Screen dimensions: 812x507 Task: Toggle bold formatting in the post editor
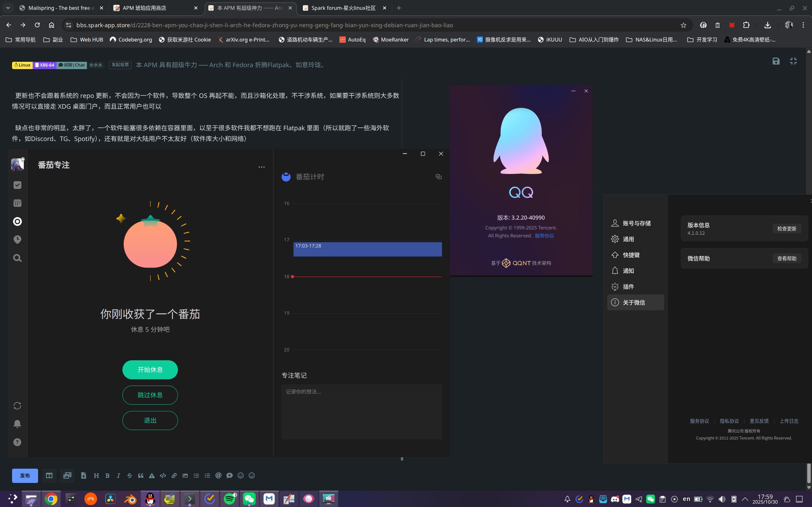coord(108,476)
